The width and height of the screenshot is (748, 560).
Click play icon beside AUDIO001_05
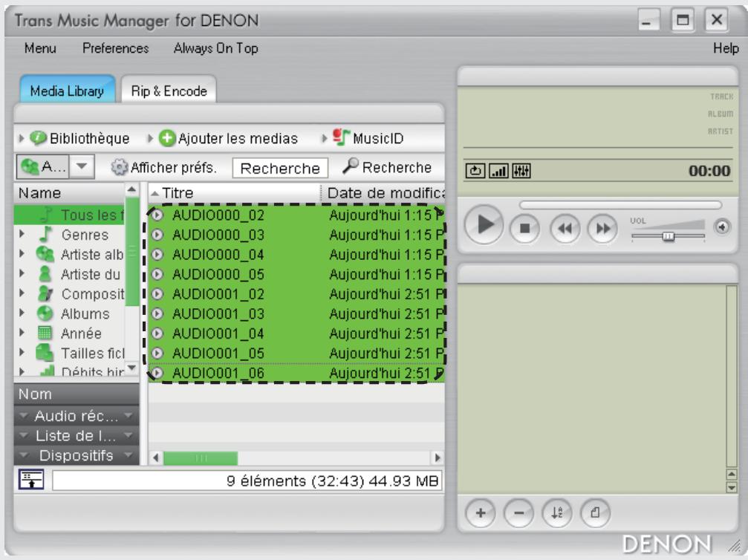click(x=157, y=353)
